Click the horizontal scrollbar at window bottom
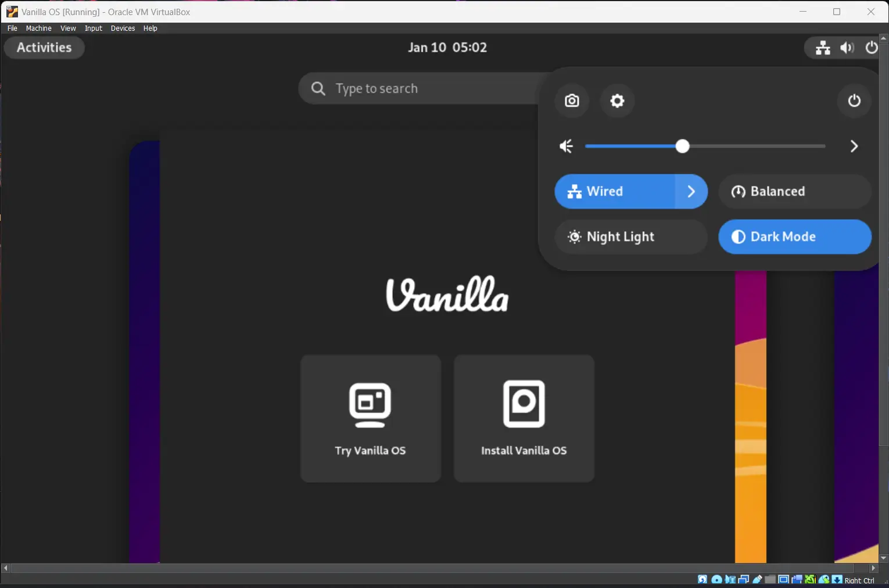 point(433,568)
